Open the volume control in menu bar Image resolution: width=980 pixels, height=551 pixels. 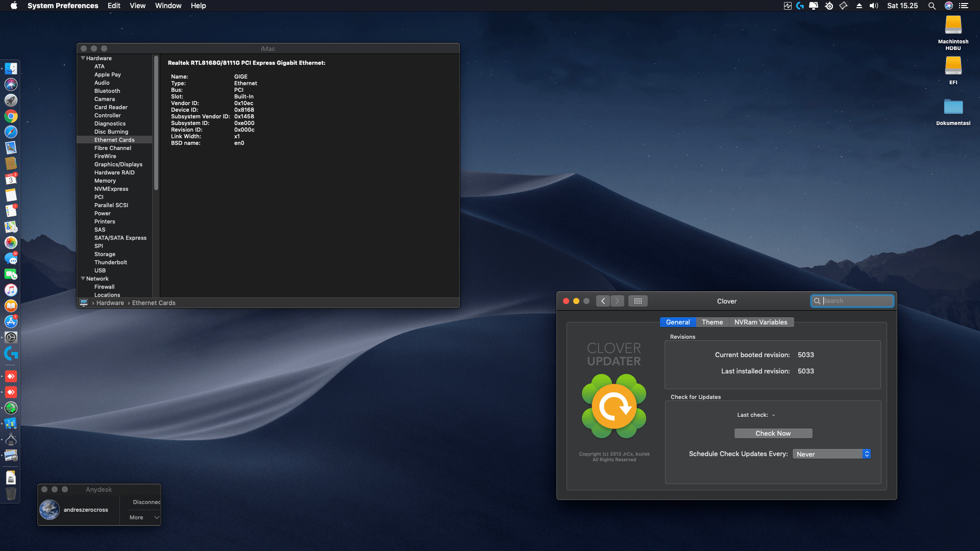(874, 6)
